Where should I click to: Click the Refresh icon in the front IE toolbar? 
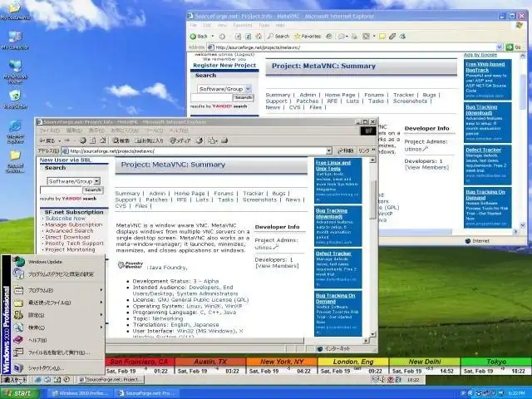pos(92,140)
